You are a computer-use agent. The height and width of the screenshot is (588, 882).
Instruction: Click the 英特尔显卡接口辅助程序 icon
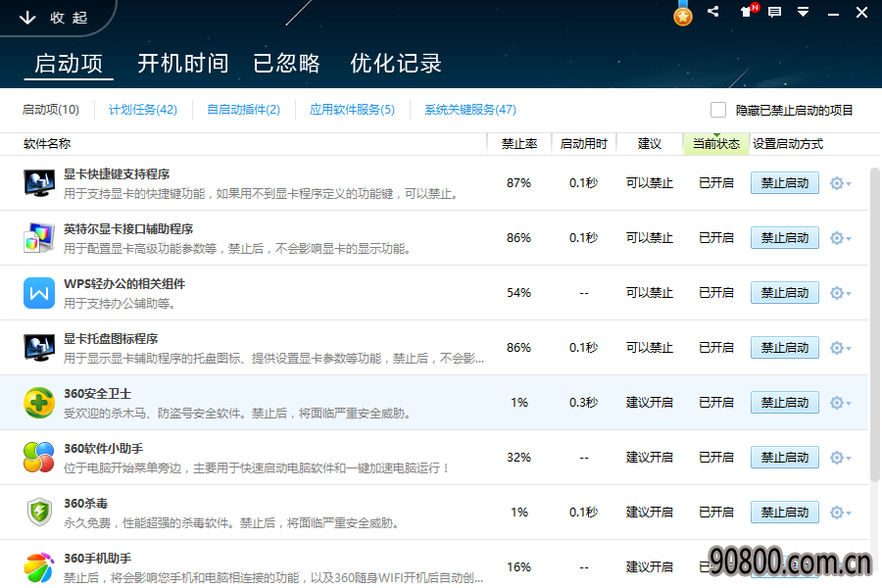point(39,237)
